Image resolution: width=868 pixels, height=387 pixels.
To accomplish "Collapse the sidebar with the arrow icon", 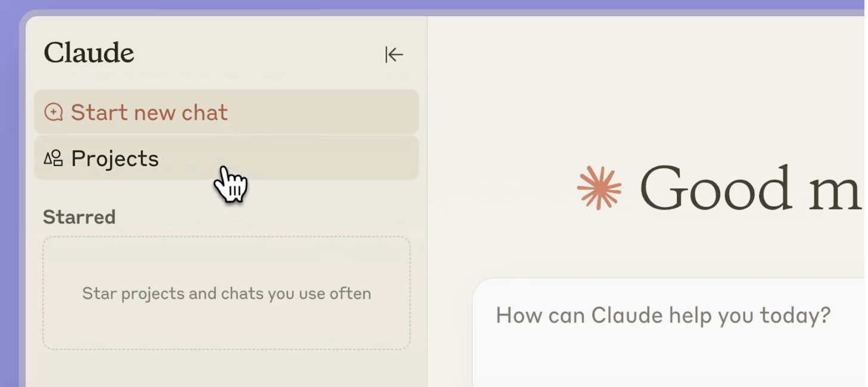I will 394,55.
